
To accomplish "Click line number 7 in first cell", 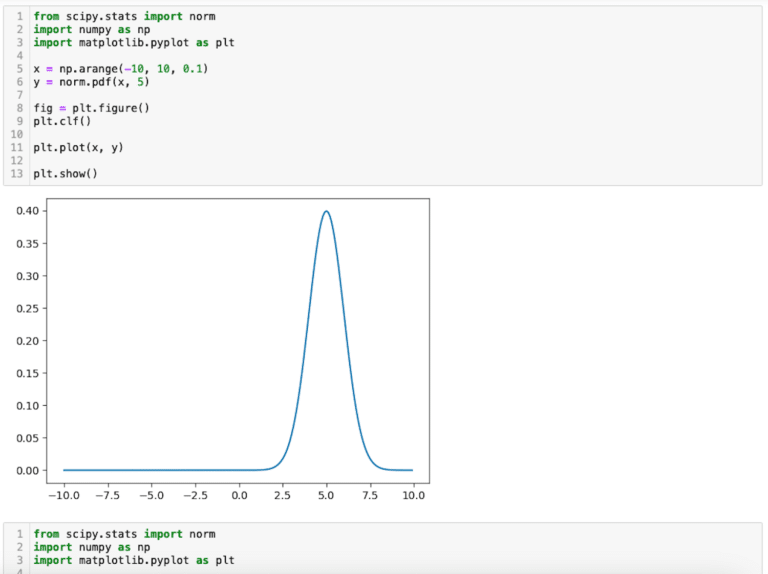I will 21,95.
